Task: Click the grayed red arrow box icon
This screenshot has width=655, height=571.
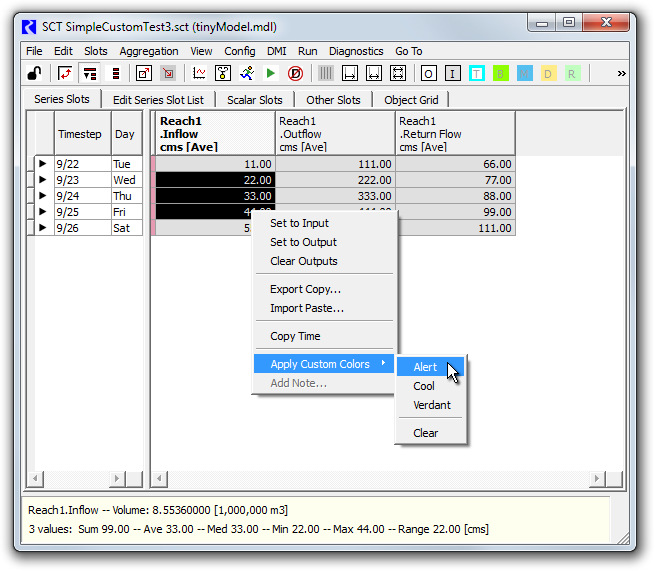Action: click(168, 74)
